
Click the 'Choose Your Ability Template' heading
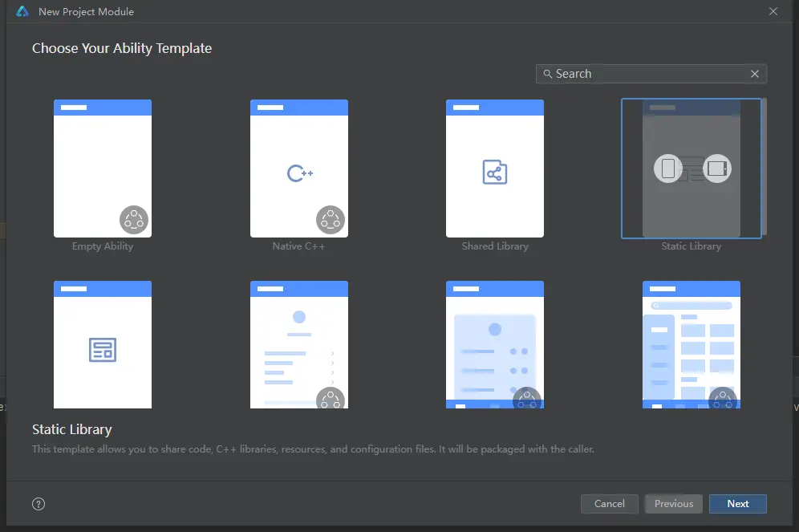122,48
